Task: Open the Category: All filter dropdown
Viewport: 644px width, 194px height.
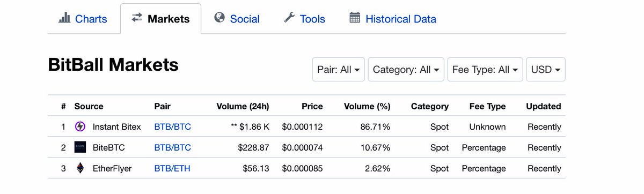Action: pyautogui.click(x=406, y=70)
